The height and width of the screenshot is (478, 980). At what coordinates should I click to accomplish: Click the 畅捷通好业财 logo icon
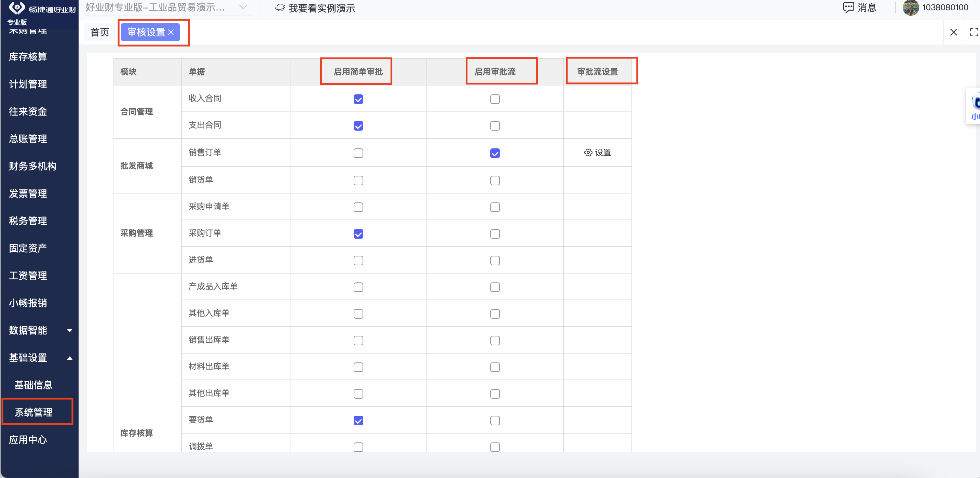coord(17,8)
